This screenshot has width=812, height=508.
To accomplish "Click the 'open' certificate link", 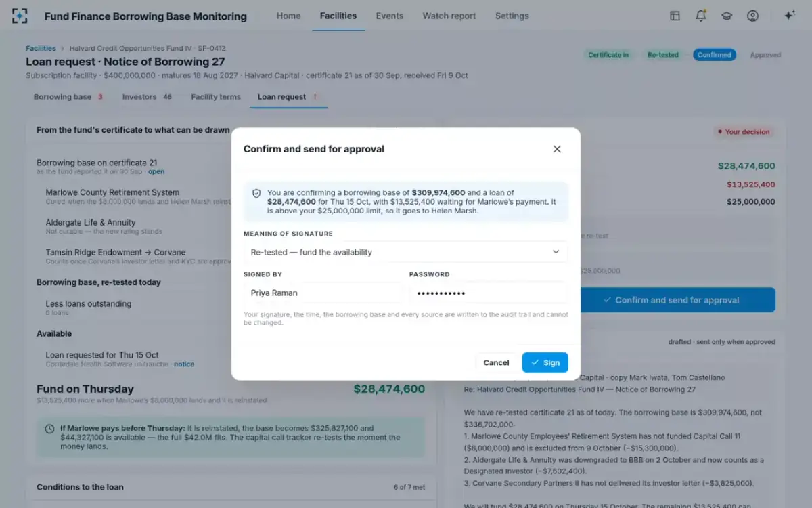I will (156, 172).
